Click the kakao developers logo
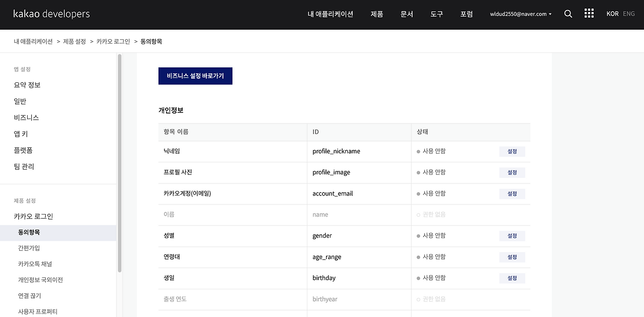This screenshot has width=644, height=317. [51, 14]
